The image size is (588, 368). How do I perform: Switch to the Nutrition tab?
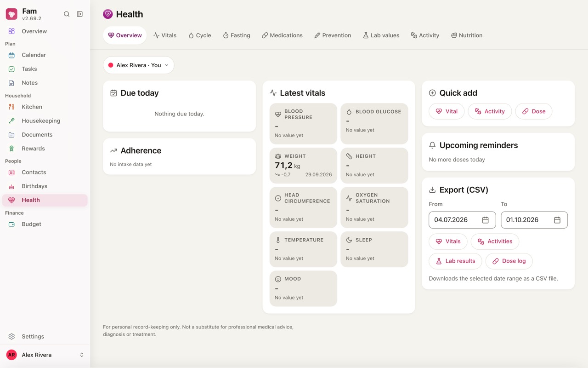tap(467, 35)
